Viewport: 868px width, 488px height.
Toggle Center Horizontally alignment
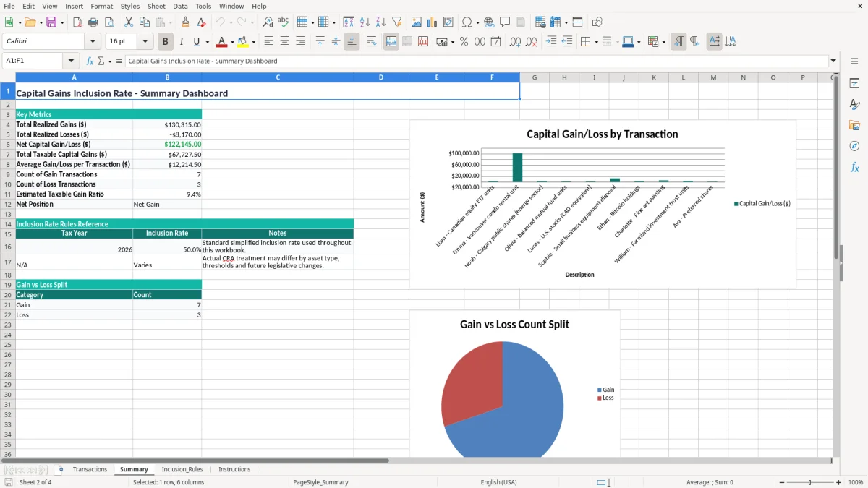(x=284, y=42)
